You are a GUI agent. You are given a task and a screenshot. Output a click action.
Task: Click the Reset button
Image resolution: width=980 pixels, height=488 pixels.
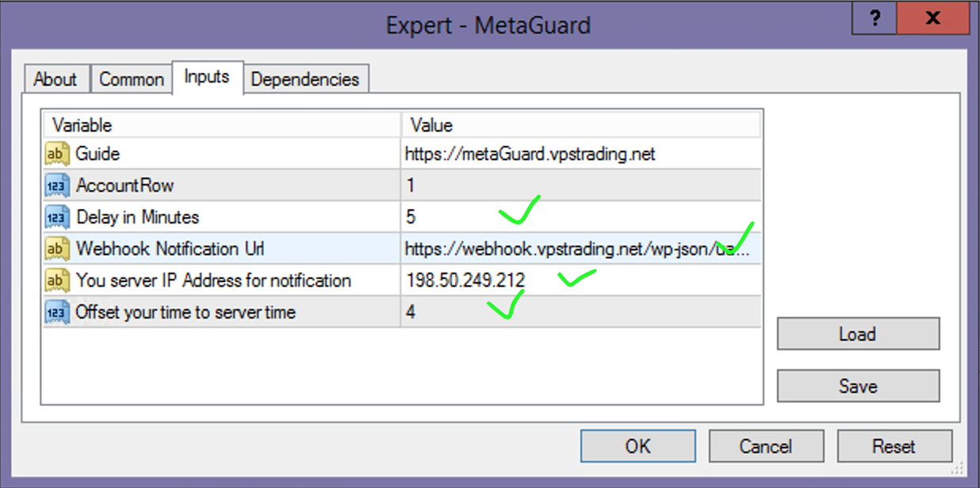coord(894,446)
